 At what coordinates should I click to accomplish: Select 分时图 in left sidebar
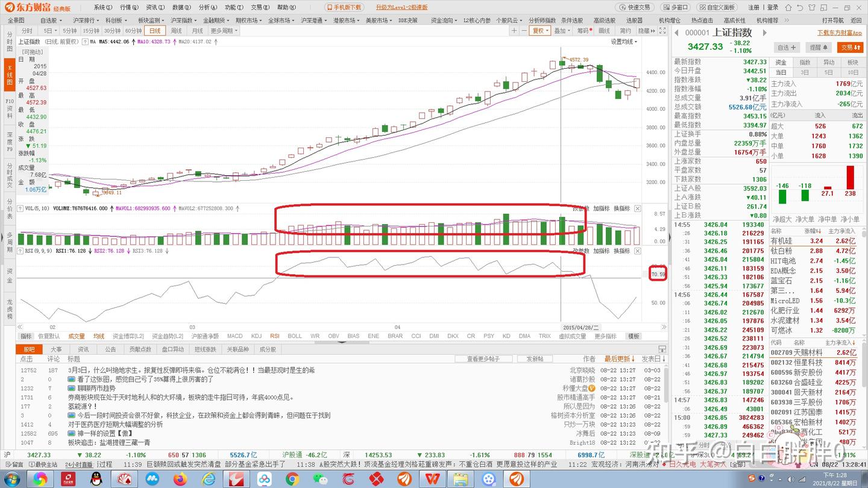point(9,42)
